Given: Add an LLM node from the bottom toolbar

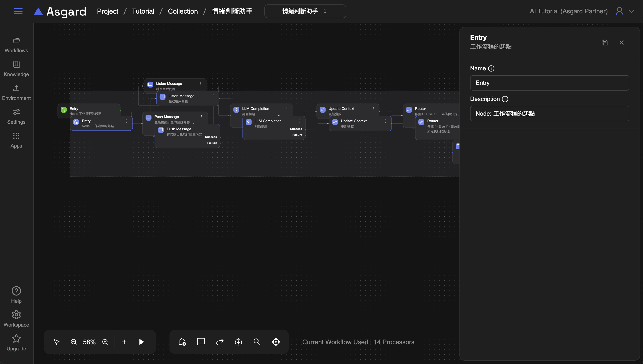Looking at the screenshot, I should tap(238, 342).
